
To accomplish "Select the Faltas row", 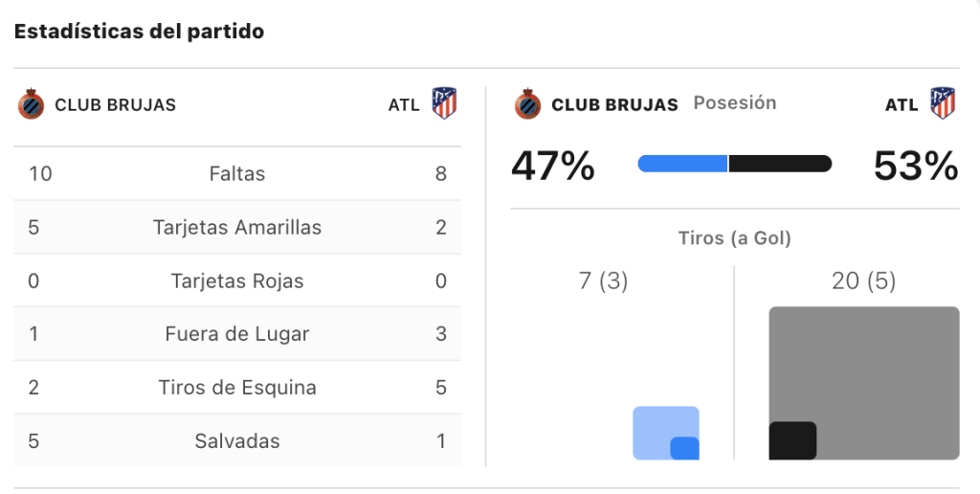I will pyautogui.click(x=237, y=173).
